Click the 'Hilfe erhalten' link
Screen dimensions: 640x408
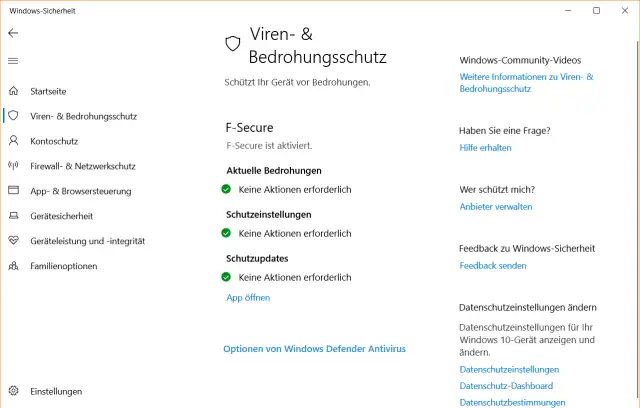(485, 148)
